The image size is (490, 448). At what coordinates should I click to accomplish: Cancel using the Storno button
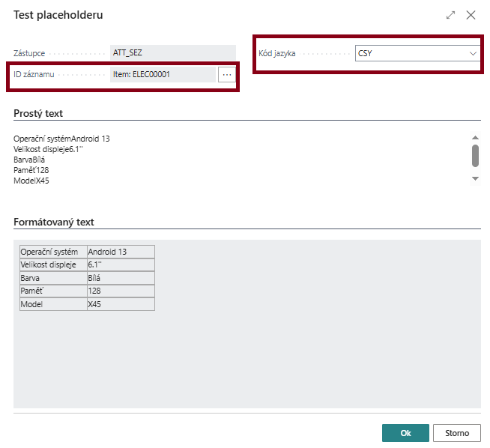click(x=457, y=433)
